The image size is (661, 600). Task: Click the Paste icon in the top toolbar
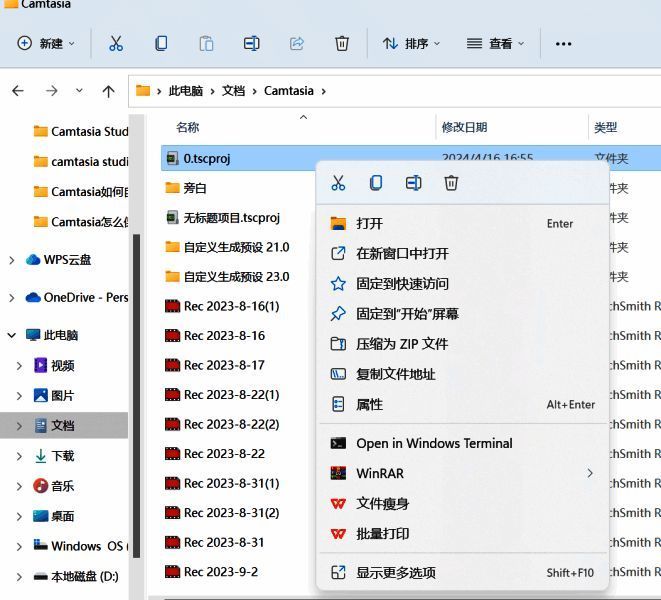click(206, 43)
